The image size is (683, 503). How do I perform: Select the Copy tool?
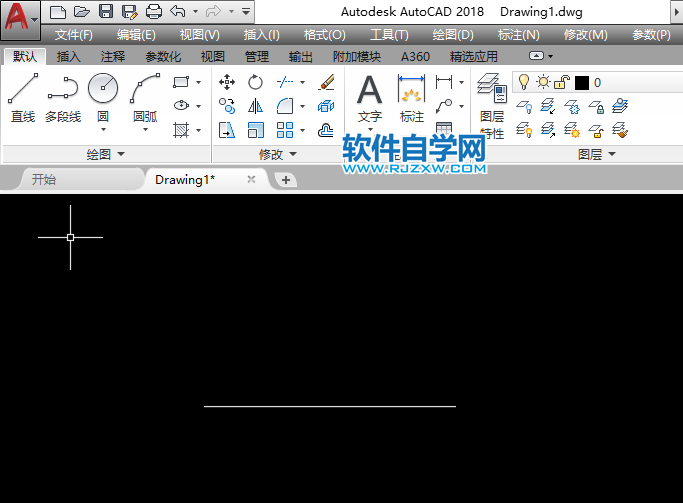coord(227,106)
